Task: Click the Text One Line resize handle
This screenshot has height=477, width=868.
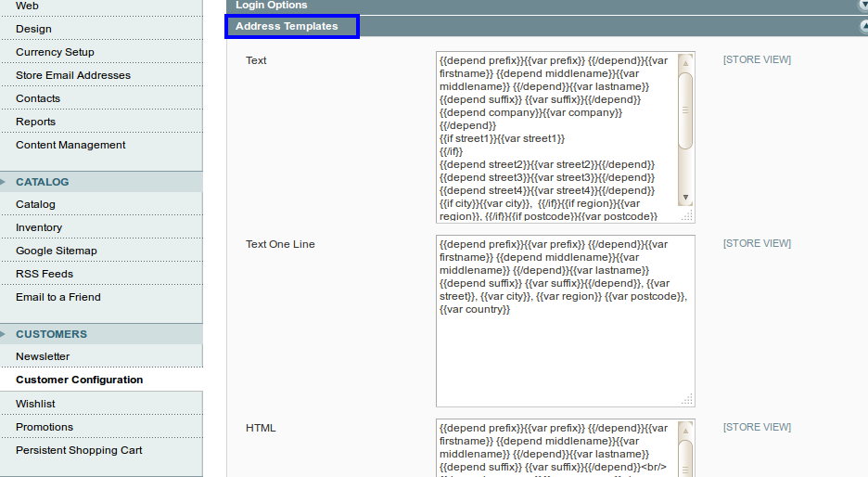Action: tap(687, 399)
